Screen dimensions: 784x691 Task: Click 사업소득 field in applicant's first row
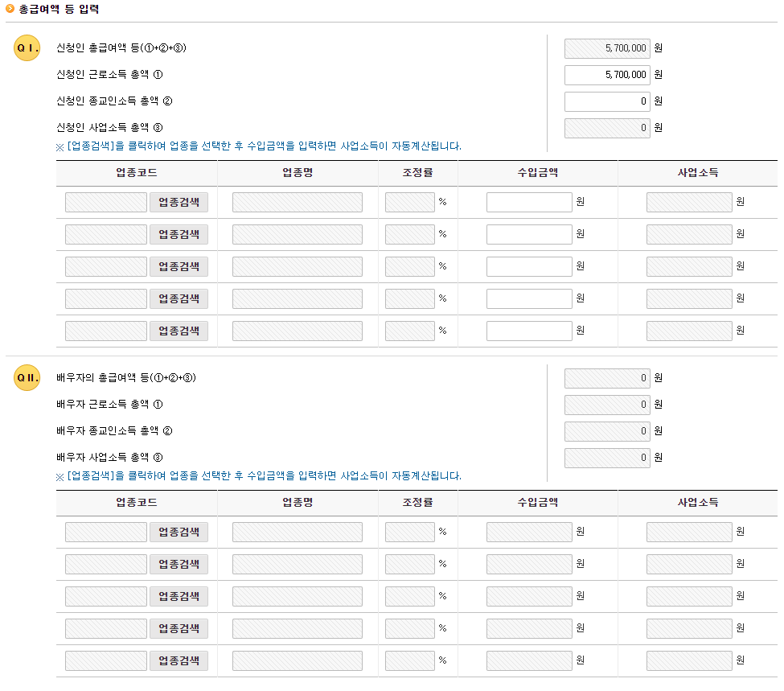click(x=689, y=202)
